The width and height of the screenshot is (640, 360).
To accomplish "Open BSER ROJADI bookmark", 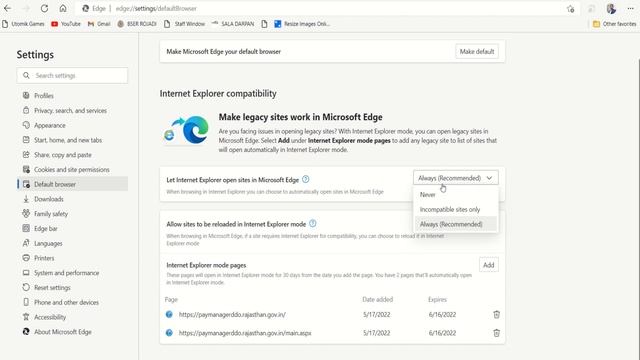I will click(x=137, y=24).
